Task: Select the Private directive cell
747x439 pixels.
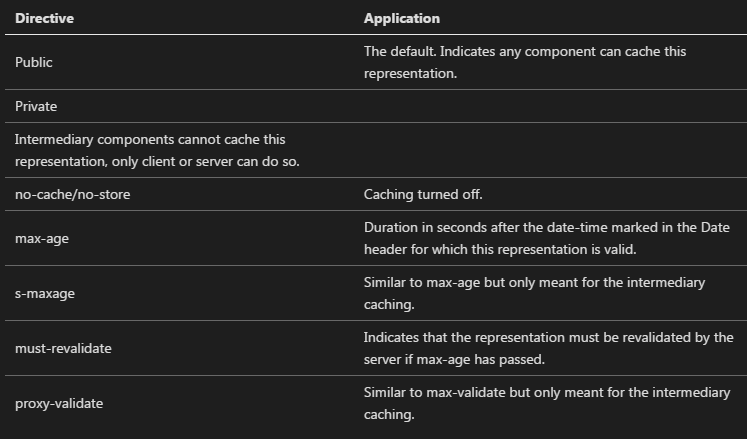Action: click(36, 106)
